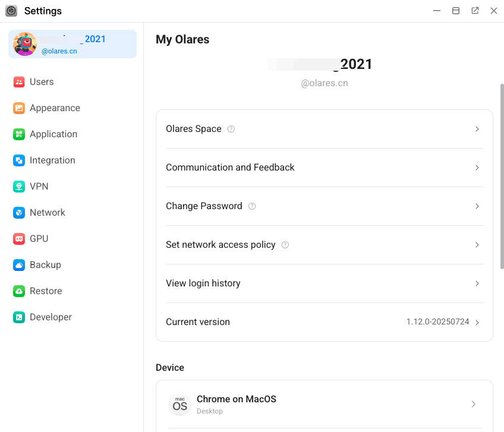Open Communication and Feedback
The height and width of the screenshot is (432, 504).
coord(325,168)
